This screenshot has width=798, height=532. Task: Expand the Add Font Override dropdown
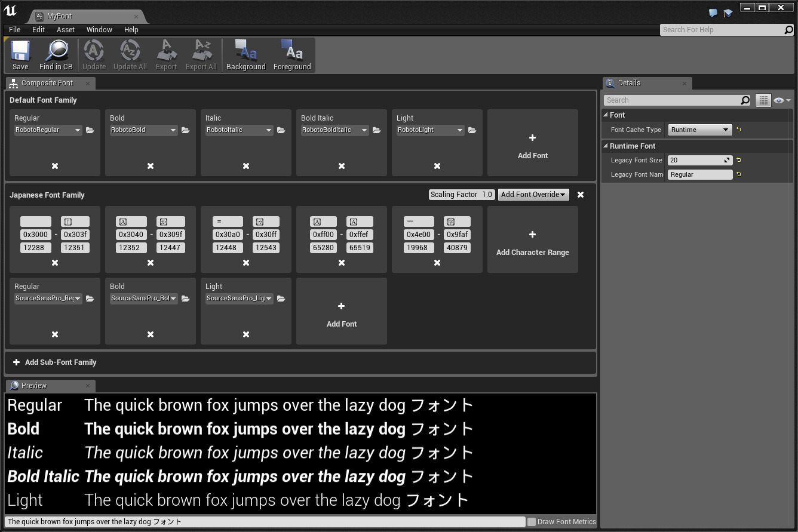(x=533, y=195)
